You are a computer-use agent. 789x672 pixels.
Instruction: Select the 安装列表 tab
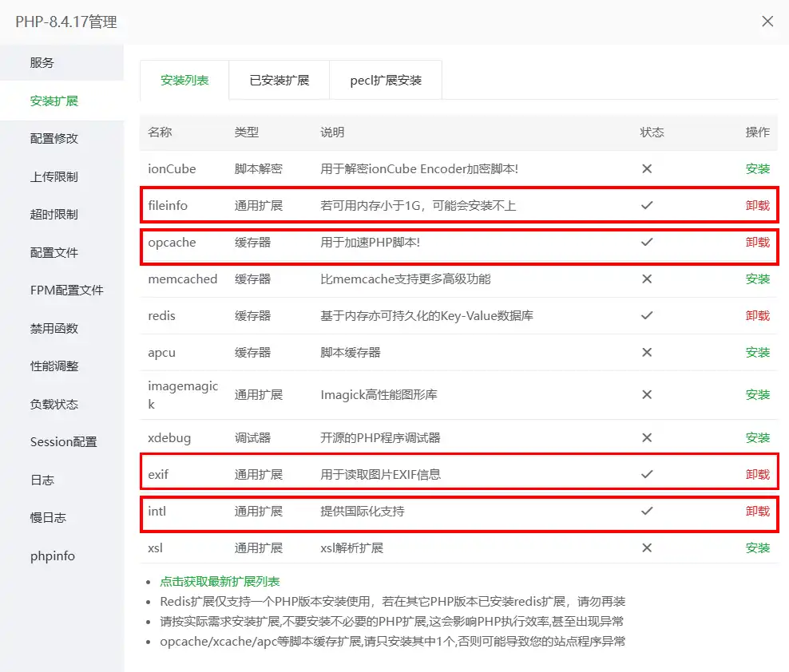tap(184, 81)
